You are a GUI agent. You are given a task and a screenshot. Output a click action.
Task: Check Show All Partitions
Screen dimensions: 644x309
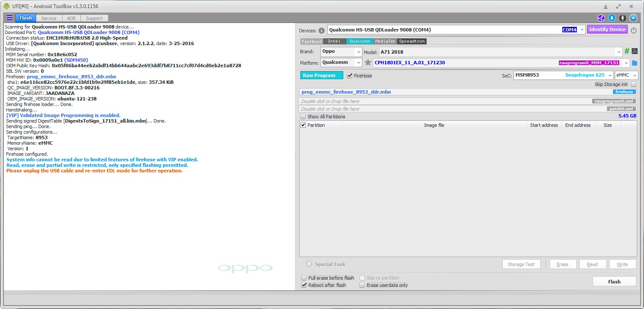[x=303, y=117]
